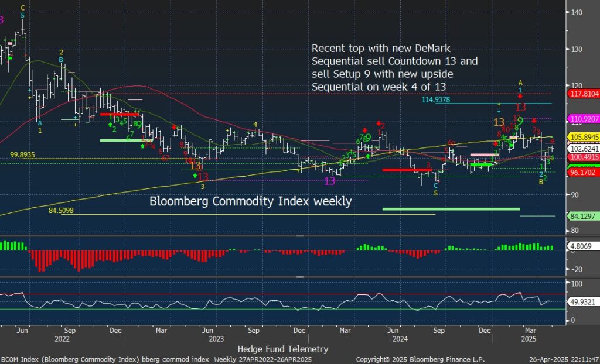
Task: Click the red horizontal level bar in mid-2024
Action: [407, 170]
